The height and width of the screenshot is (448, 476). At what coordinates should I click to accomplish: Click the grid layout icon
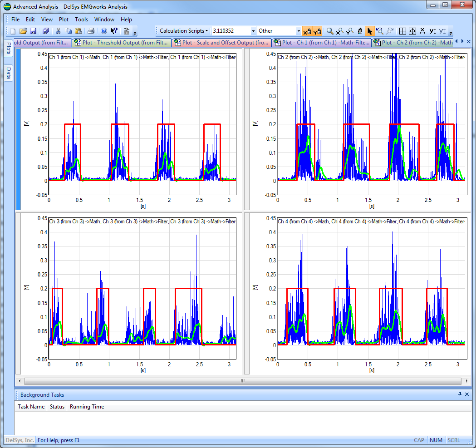[402, 31]
